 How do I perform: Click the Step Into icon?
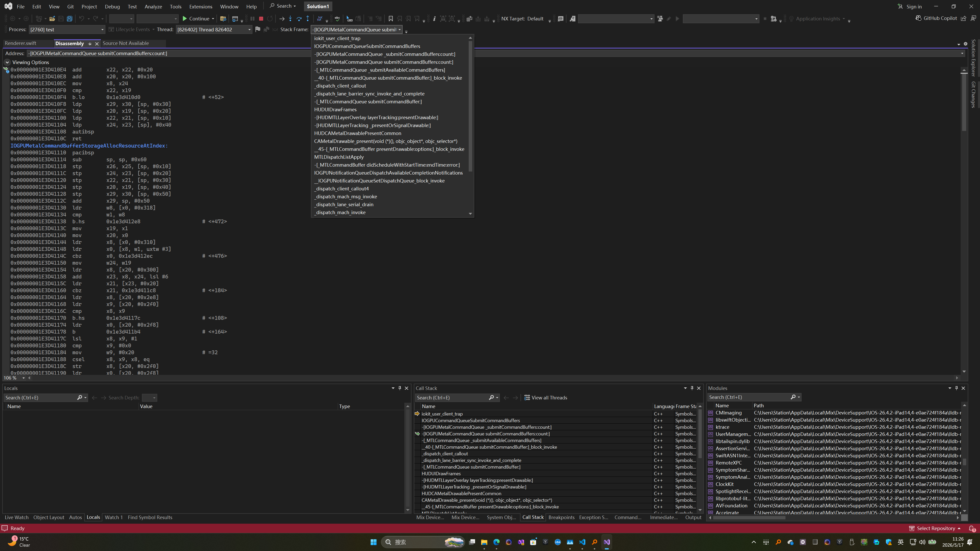tap(290, 19)
